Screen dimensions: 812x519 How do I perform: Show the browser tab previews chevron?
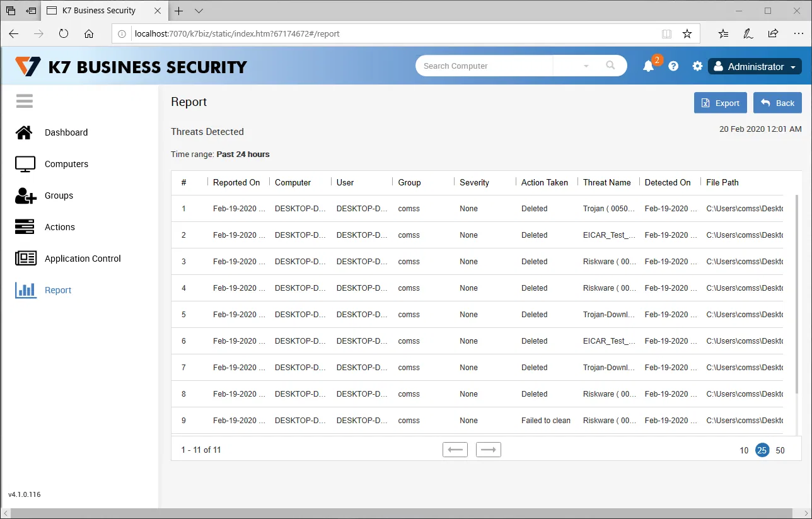[x=199, y=11]
